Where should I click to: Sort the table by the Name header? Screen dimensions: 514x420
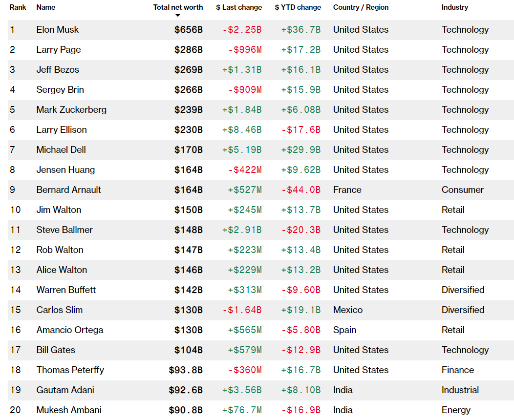point(46,7)
